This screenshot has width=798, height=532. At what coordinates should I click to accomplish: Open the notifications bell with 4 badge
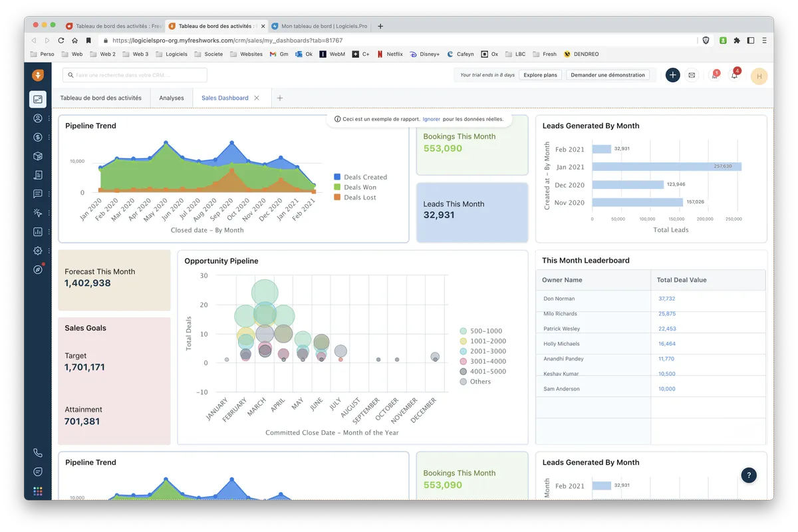pyautogui.click(x=734, y=75)
